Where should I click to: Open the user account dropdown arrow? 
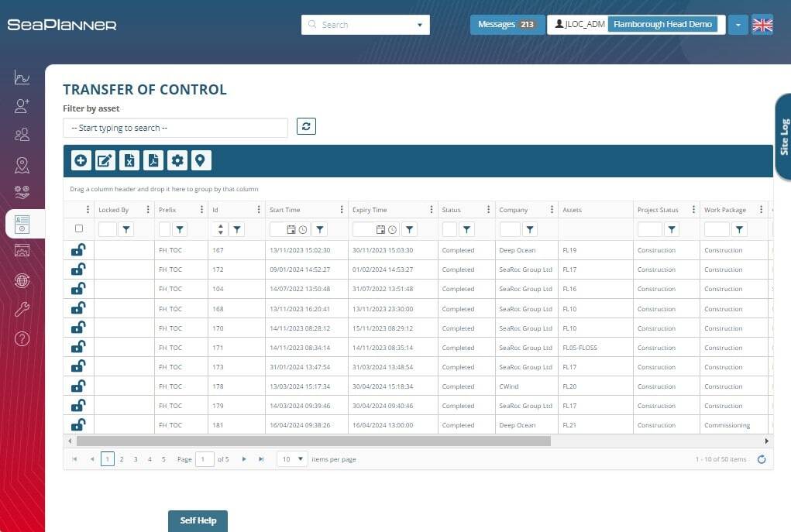[738, 25]
